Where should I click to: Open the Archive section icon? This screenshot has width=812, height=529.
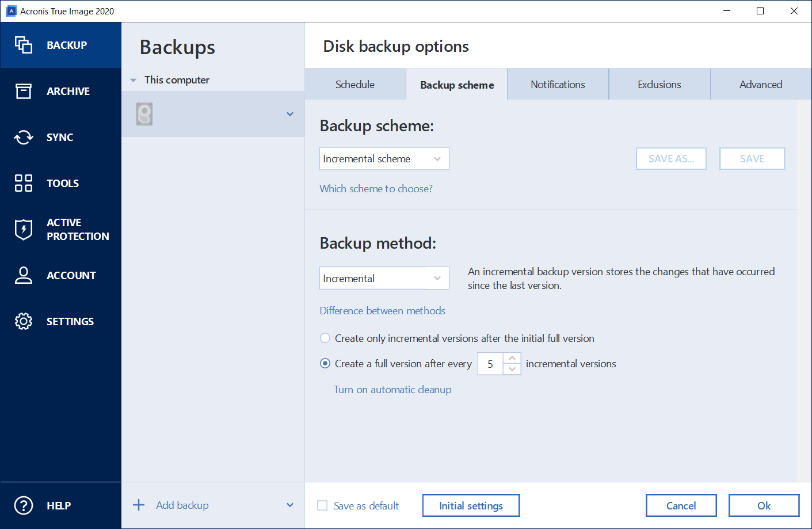pos(24,91)
